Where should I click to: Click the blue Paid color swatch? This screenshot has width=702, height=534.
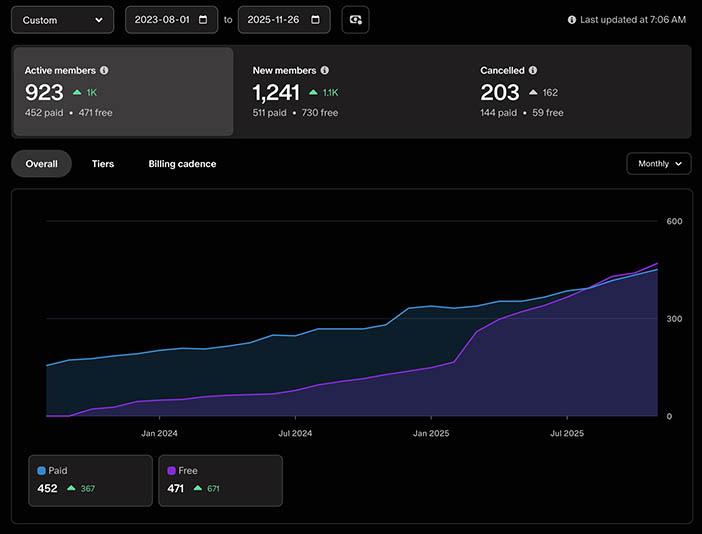pyautogui.click(x=41, y=470)
